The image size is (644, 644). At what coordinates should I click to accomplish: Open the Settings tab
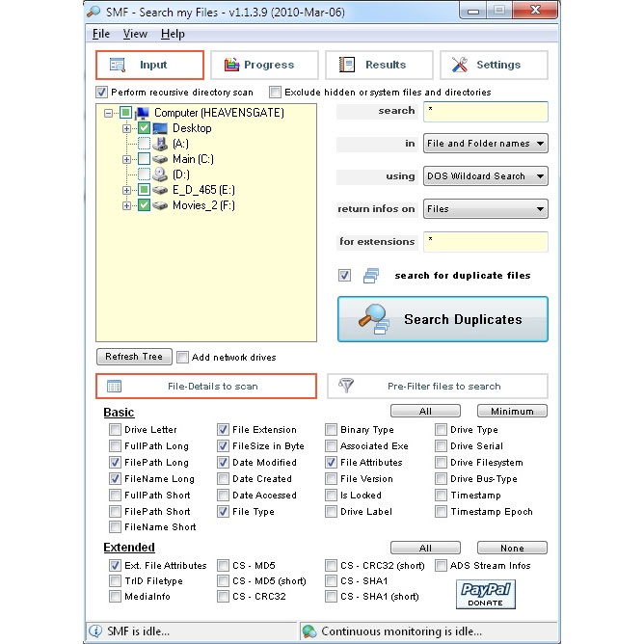[x=494, y=65]
